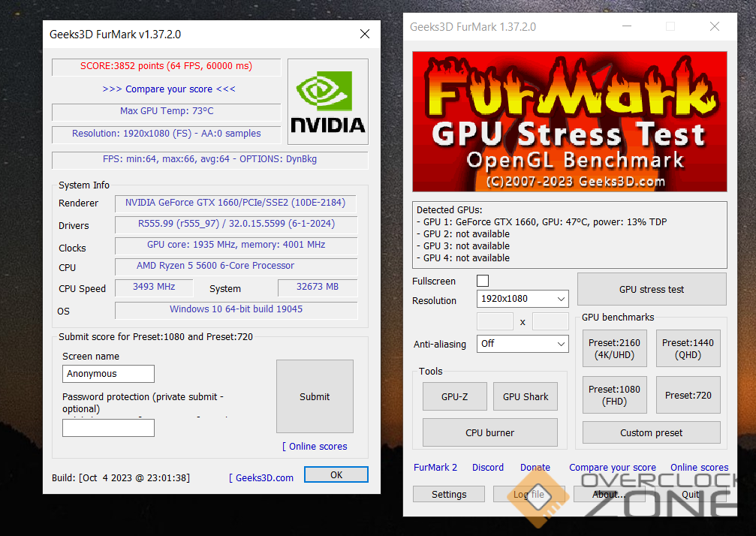This screenshot has width=756, height=536.
Task: Click the 'GPU 3: not available' line
Action: (x=463, y=246)
